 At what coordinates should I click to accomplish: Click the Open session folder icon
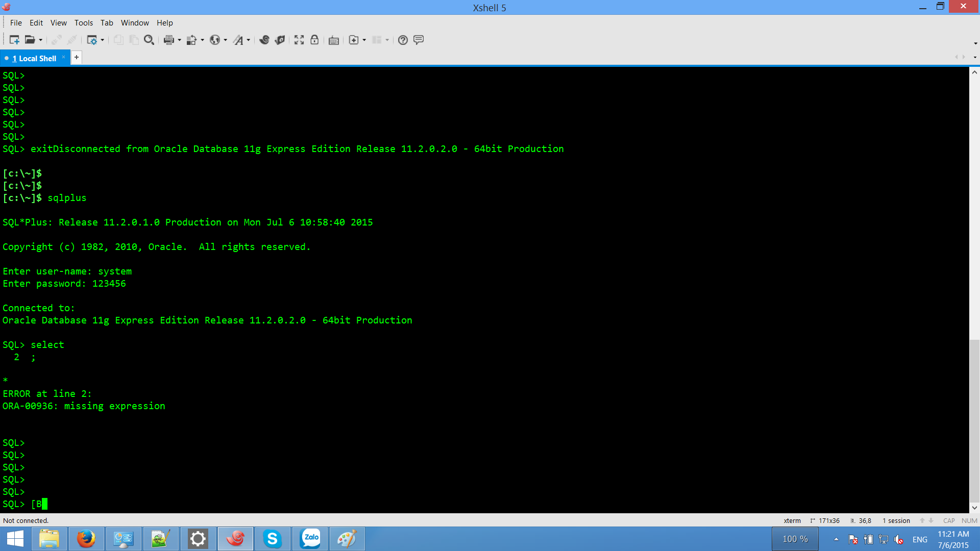30,40
